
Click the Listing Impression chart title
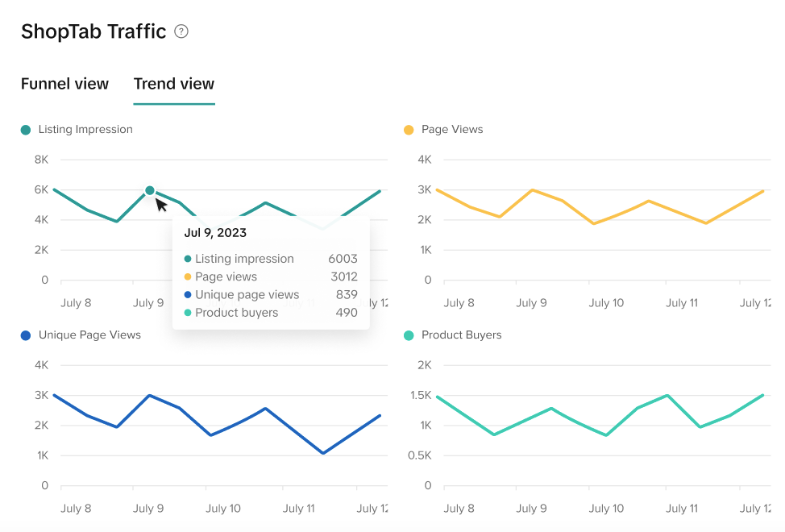tap(85, 129)
